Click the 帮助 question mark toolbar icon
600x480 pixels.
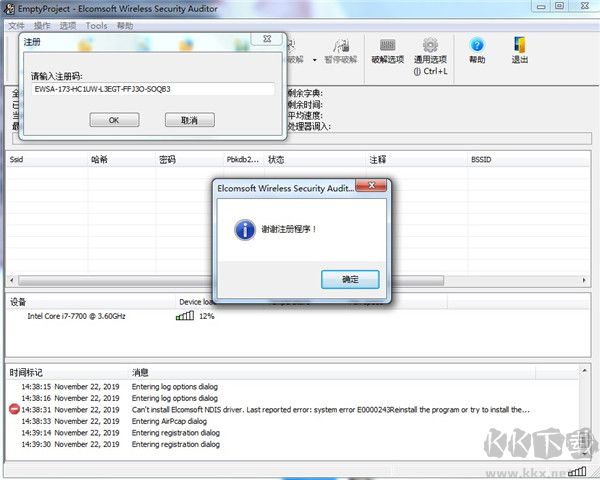point(477,51)
